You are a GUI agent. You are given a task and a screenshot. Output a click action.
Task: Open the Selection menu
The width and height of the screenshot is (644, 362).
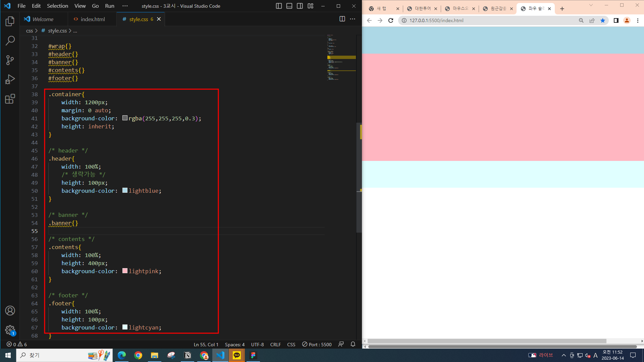coord(57,6)
